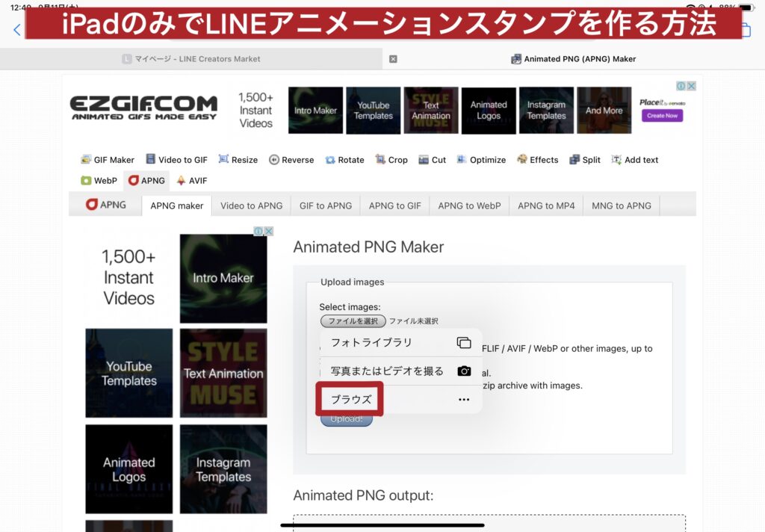The width and height of the screenshot is (765, 532).
Task: Switch to the MNG to APNG tab
Action: click(x=621, y=206)
